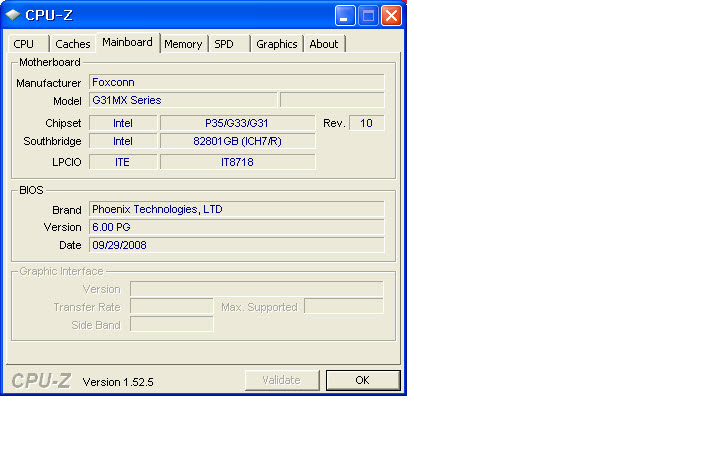Go to the About tab
The height and width of the screenshot is (450, 720).
coord(324,44)
